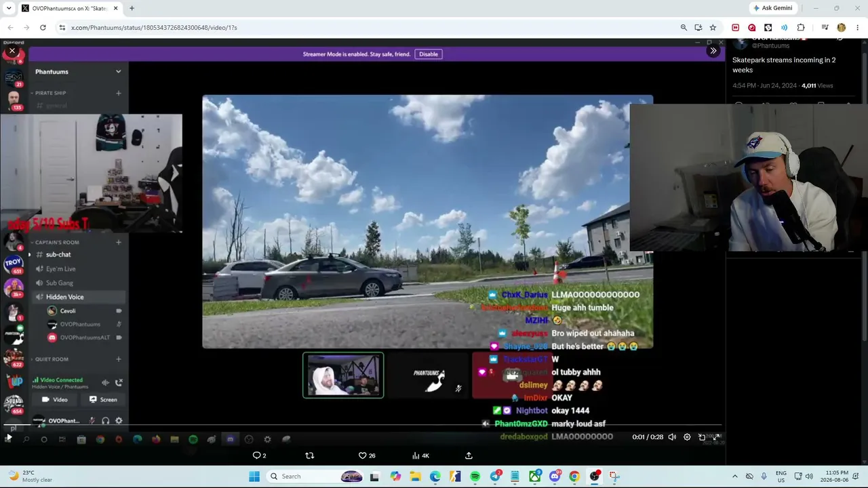Open OBS Studio from the taskbar

595,476
